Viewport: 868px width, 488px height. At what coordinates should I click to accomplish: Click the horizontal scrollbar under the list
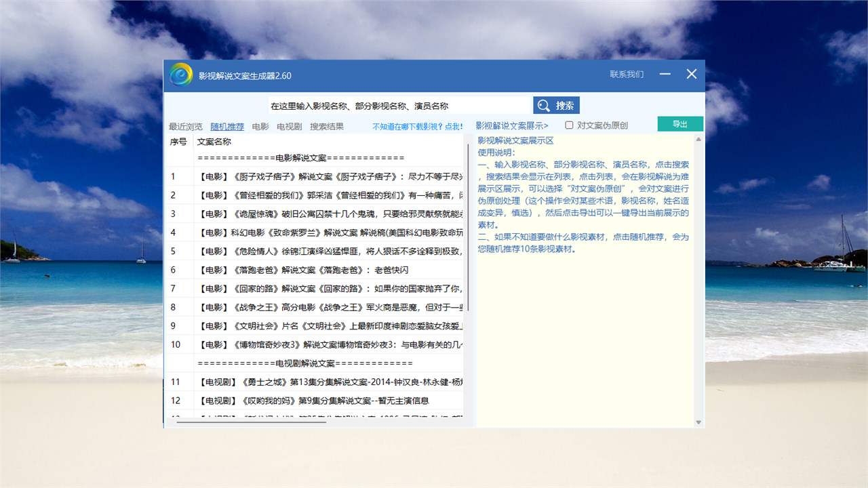(251, 422)
